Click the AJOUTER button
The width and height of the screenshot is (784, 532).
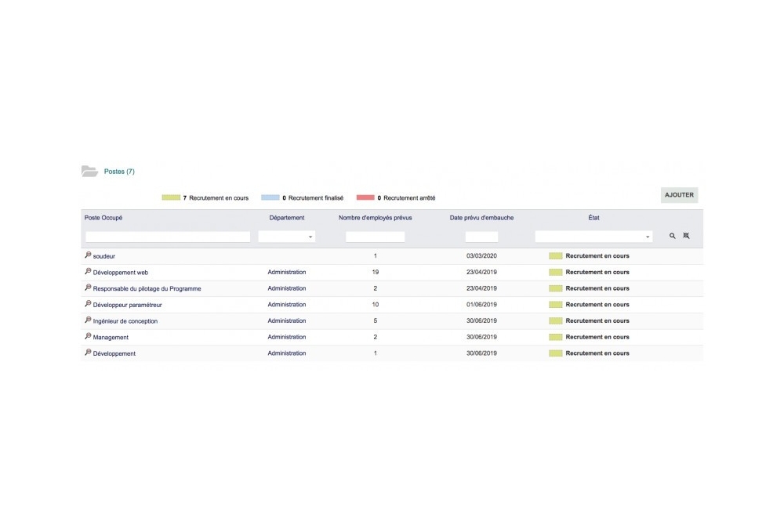678,194
